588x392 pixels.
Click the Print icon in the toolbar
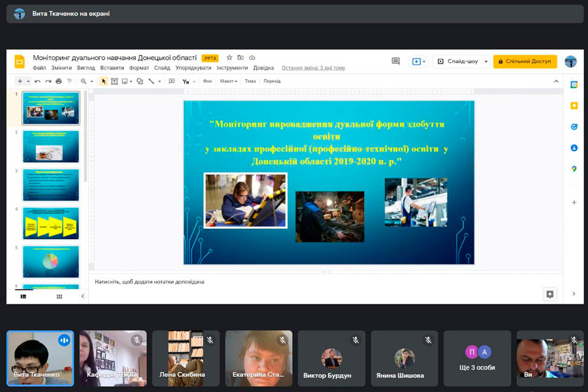59,81
